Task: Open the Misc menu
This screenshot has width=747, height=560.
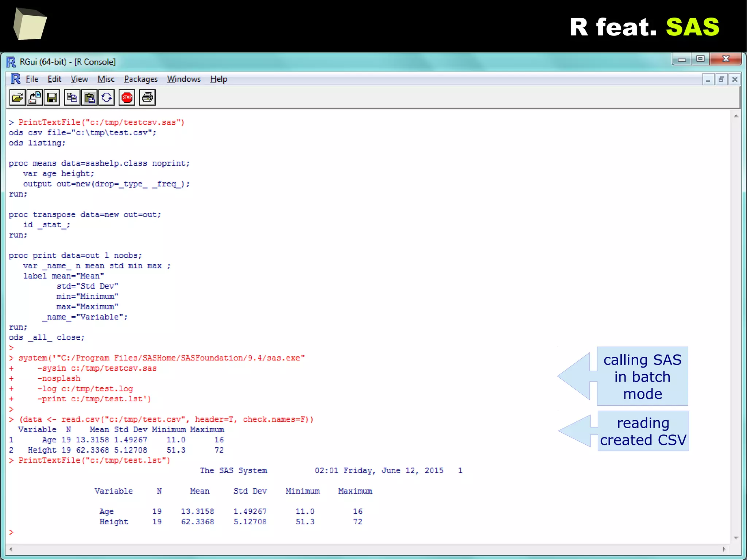Action: [x=106, y=79]
